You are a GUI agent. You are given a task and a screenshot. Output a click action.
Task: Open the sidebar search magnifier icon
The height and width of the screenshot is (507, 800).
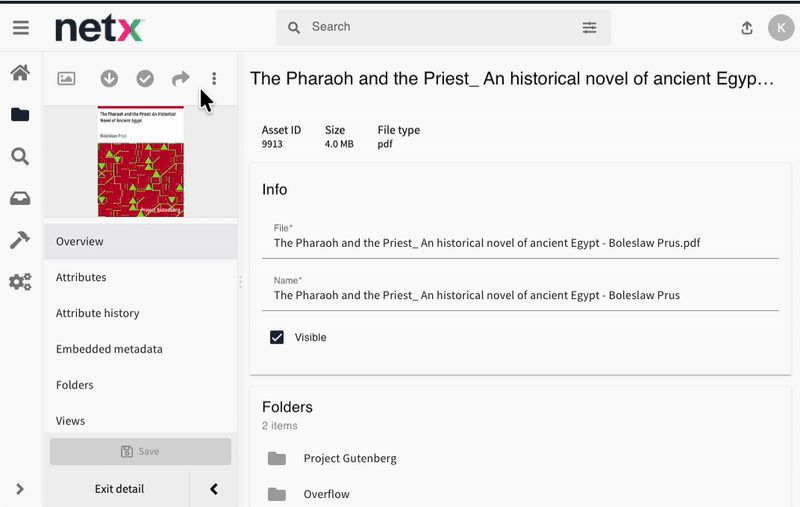20,156
